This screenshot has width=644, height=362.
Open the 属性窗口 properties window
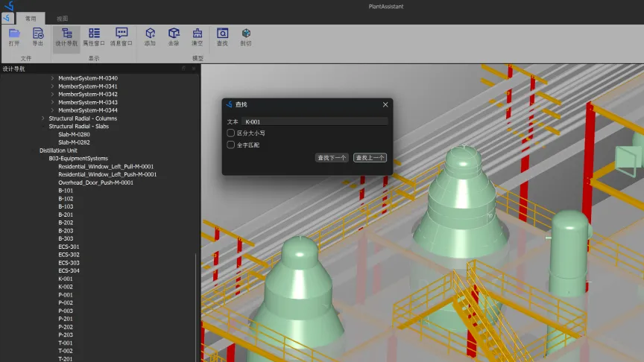tap(94, 36)
